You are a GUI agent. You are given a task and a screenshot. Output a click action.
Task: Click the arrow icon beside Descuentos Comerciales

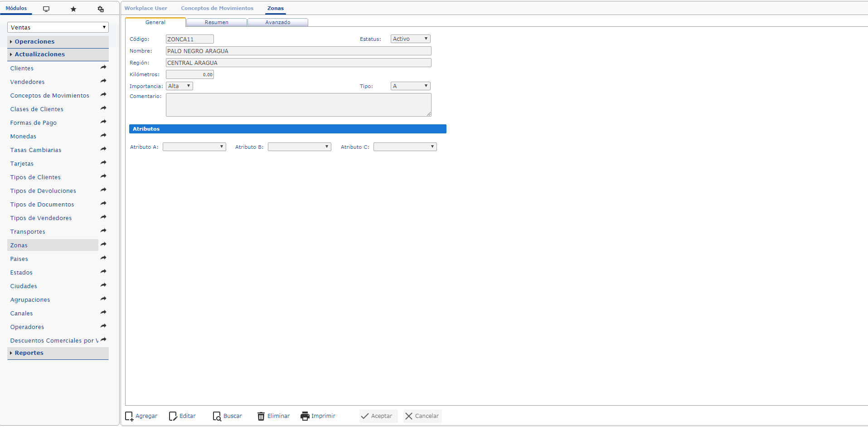tap(103, 339)
